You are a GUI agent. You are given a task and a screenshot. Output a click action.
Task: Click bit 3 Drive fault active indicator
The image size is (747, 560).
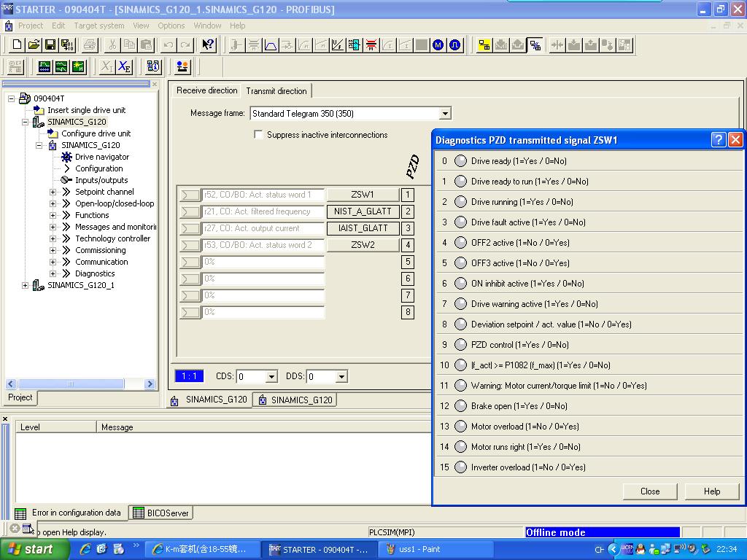coord(460,222)
